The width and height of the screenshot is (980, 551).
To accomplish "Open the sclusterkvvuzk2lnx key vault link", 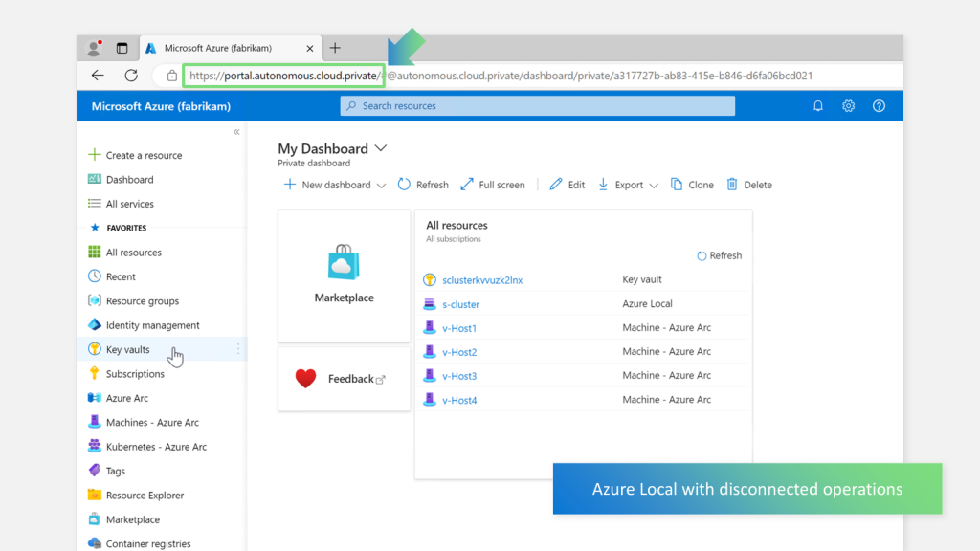I will pos(482,280).
